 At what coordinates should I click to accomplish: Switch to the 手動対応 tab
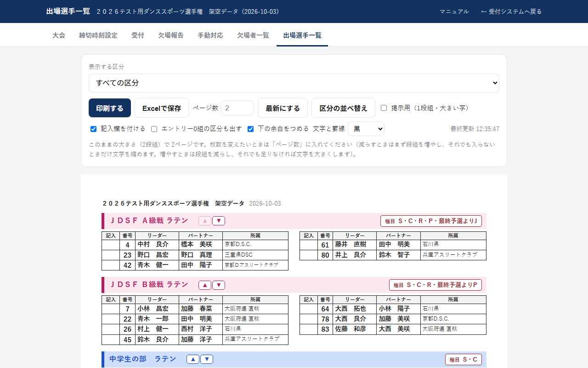point(210,35)
